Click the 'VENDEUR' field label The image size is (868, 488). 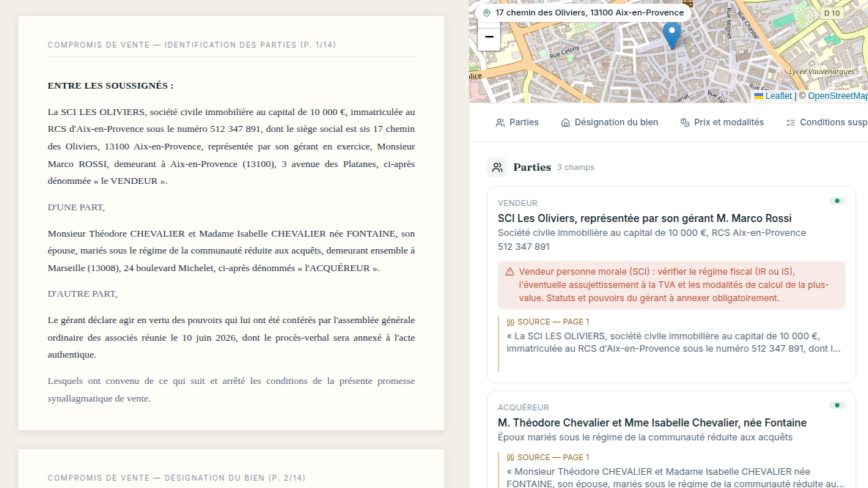click(x=518, y=203)
